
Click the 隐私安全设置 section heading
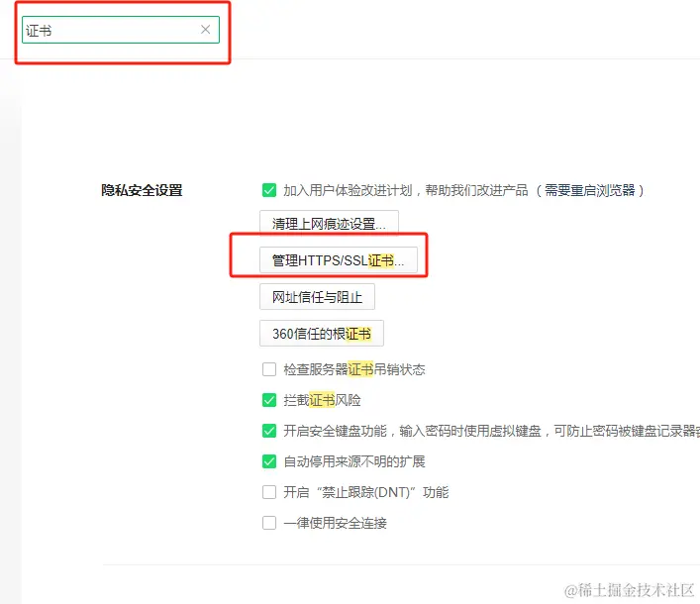tap(142, 190)
